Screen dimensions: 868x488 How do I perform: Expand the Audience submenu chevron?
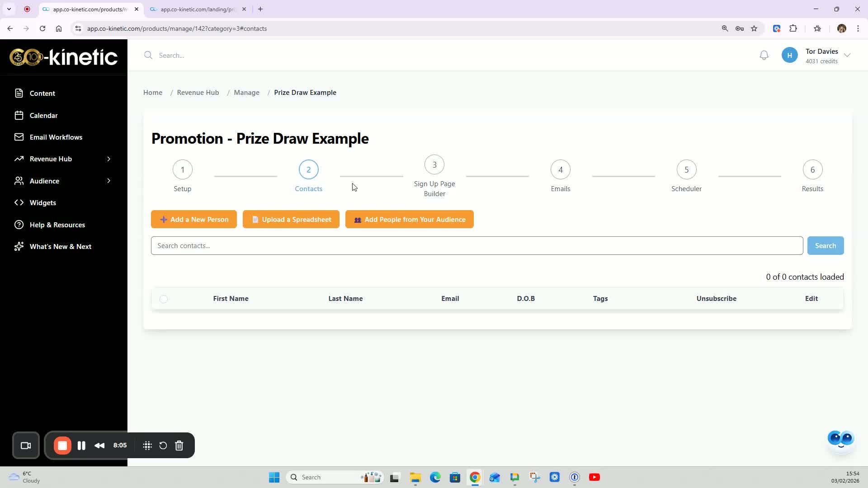click(108, 181)
